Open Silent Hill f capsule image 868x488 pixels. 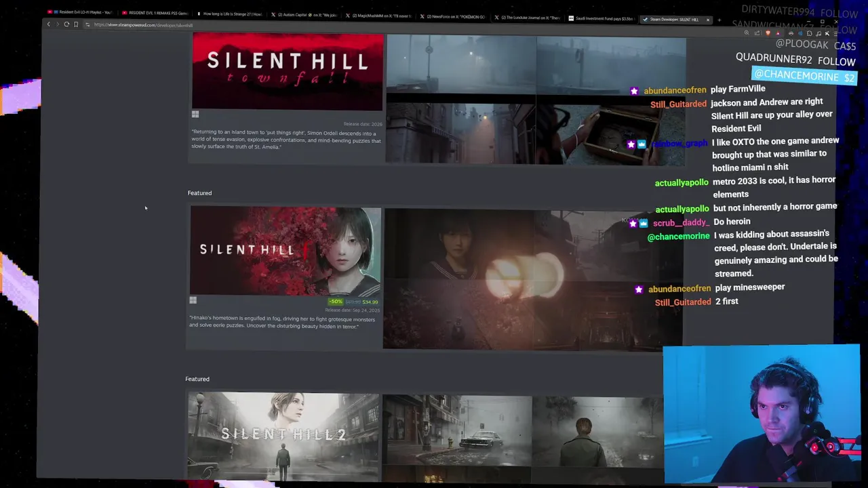pyautogui.click(x=285, y=250)
